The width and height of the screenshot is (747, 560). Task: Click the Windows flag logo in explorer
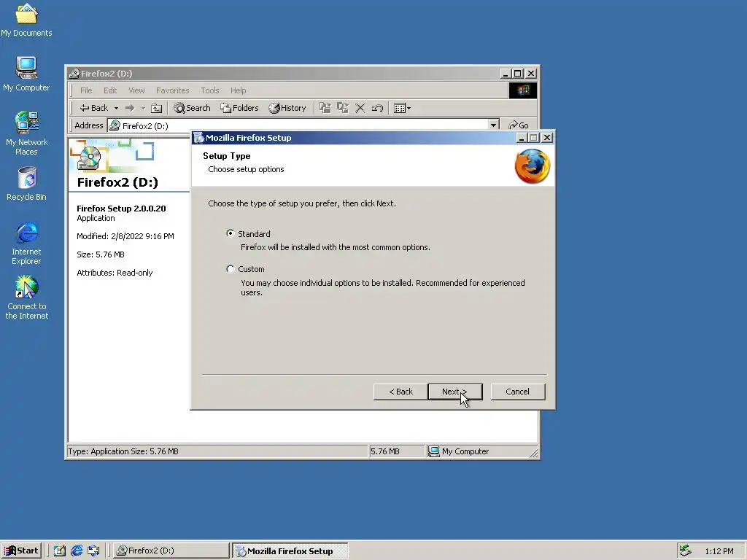pyautogui.click(x=522, y=90)
